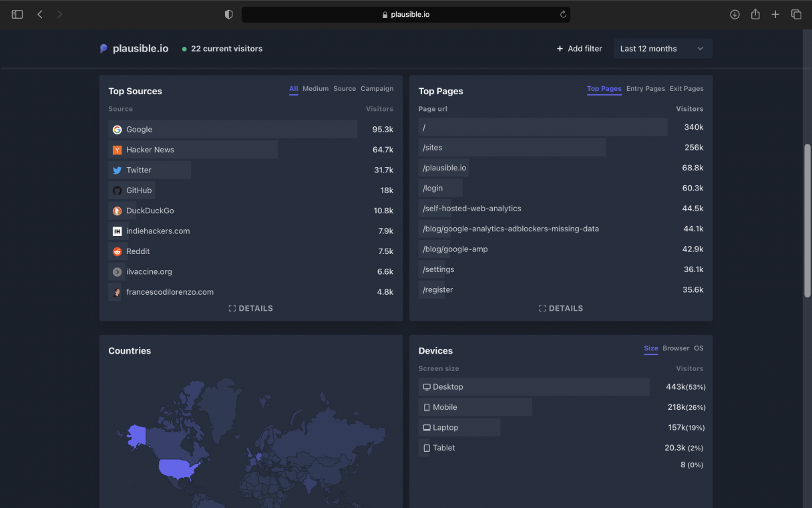Switch to the Campaign tab
This screenshot has height=508, width=812.
pyautogui.click(x=377, y=89)
